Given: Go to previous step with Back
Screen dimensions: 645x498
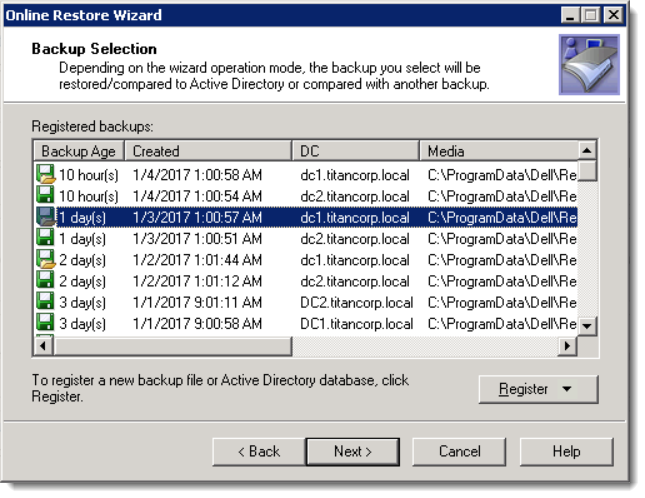Looking at the screenshot, I should coord(258,451).
